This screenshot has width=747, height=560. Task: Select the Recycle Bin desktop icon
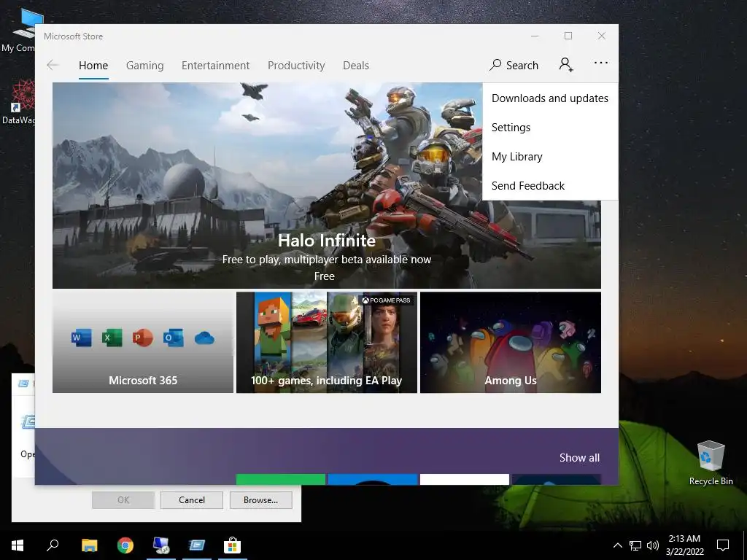tap(711, 463)
